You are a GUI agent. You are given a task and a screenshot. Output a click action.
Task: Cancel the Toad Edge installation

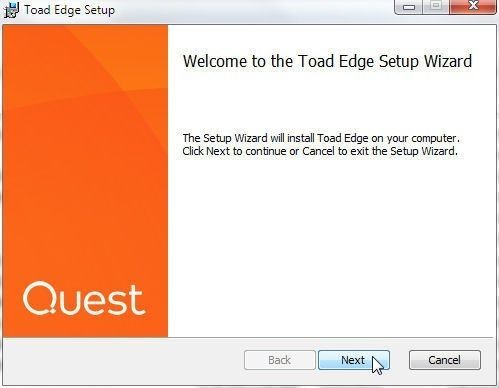coord(445,360)
